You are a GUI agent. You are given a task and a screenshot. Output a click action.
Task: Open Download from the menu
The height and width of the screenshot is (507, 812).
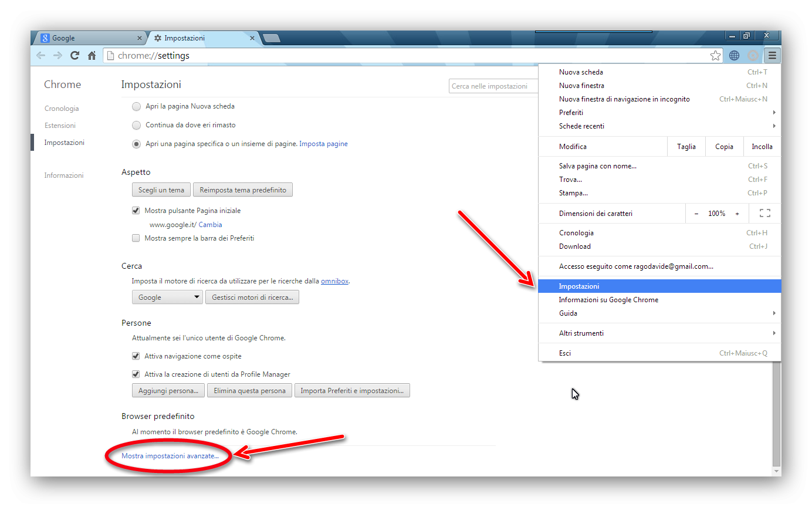(659, 246)
